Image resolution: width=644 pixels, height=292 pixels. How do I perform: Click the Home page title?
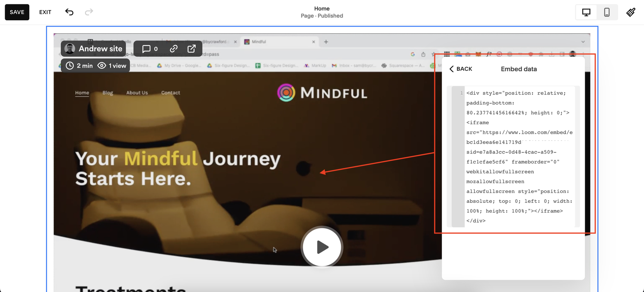click(322, 9)
